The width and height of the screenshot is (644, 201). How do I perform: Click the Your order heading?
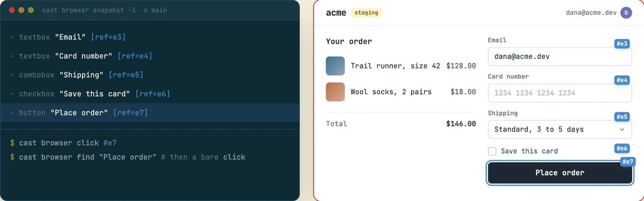pyautogui.click(x=349, y=41)
